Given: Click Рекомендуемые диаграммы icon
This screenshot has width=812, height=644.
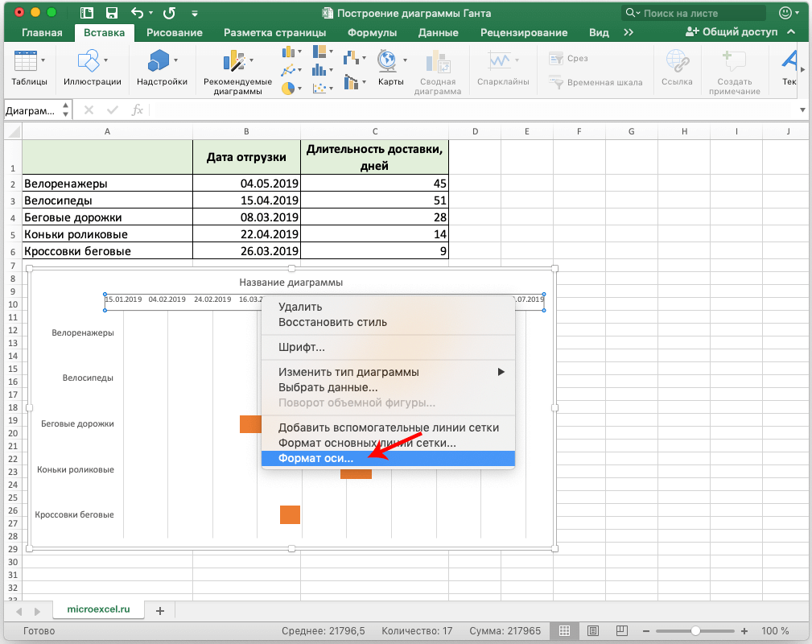Looking at the screenshot, I should pyautogui.click(x=237, y=72).
